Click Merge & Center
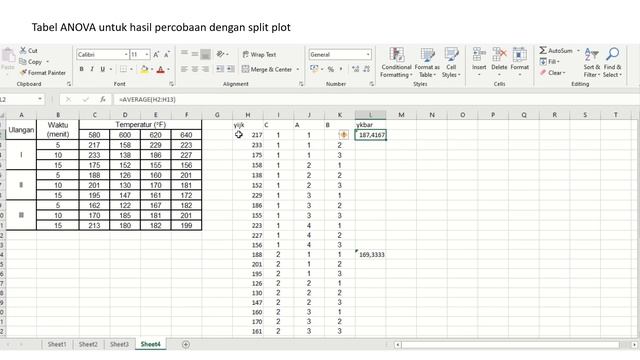 click(x=267, y=69)
